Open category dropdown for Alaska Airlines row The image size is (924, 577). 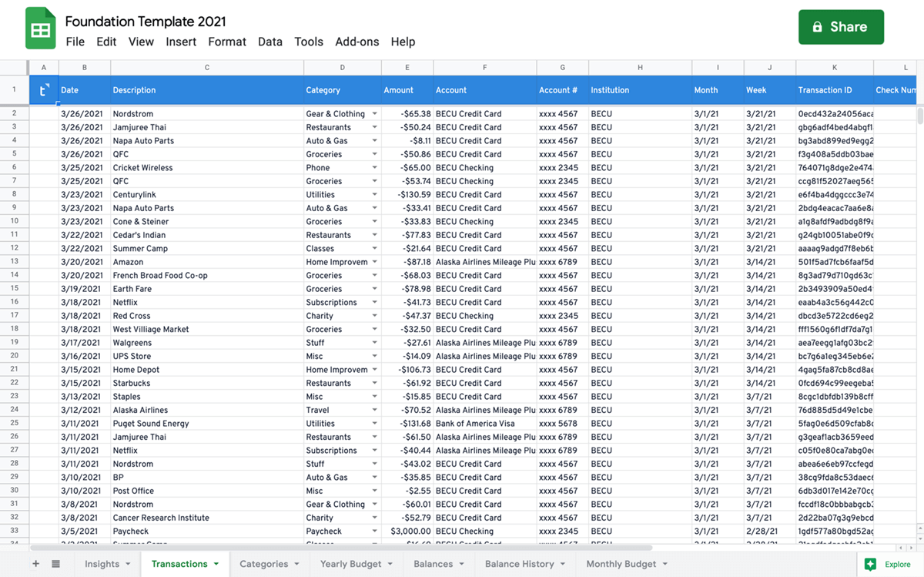[x=375, y=410]
